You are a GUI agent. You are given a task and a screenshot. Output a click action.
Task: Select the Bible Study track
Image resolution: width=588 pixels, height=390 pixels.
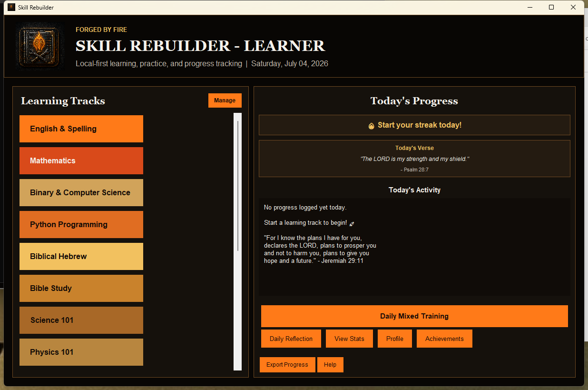[x=81, y=288]
